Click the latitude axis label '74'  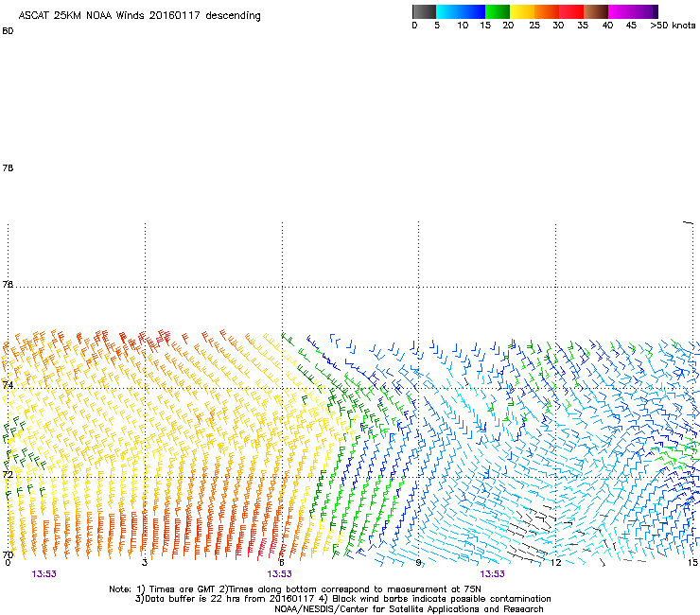pyautogui.click(x=8, y=385)
